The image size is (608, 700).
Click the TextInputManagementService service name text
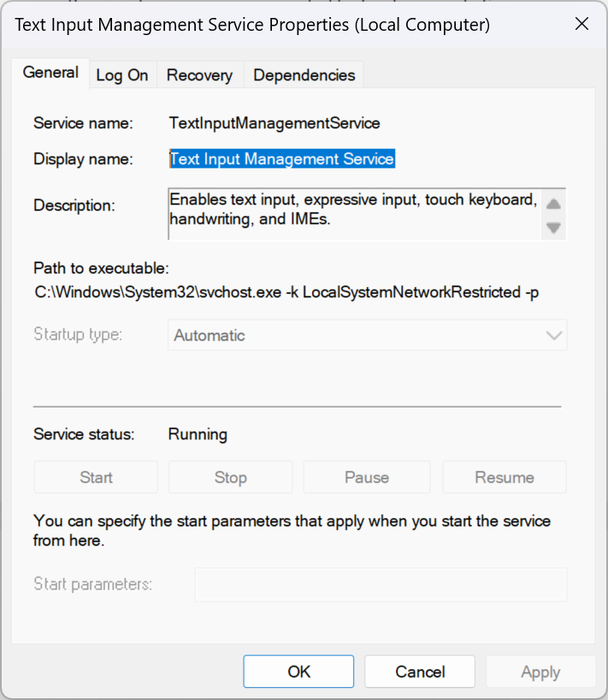pos(274,123)
